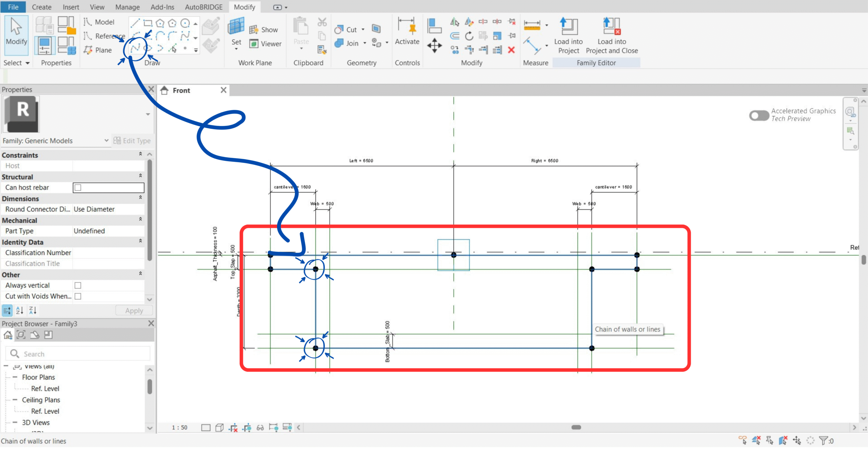Select the Move tool in Modify panel

pyautogui.click(x=434, y=45)
